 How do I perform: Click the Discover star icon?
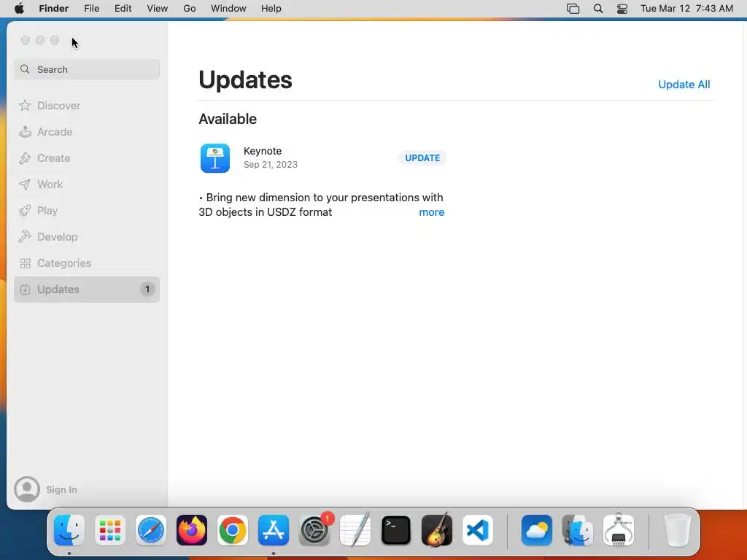[x=25, y=105]
